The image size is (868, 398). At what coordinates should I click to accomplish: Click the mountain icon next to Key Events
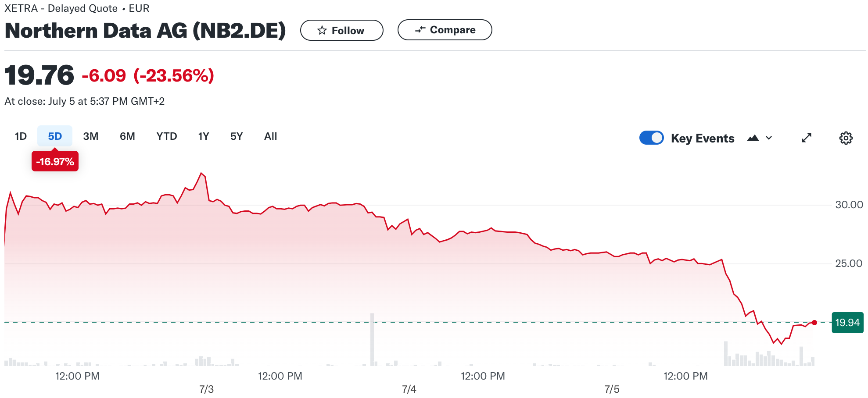pyautogui.click(x=753, y=138)
